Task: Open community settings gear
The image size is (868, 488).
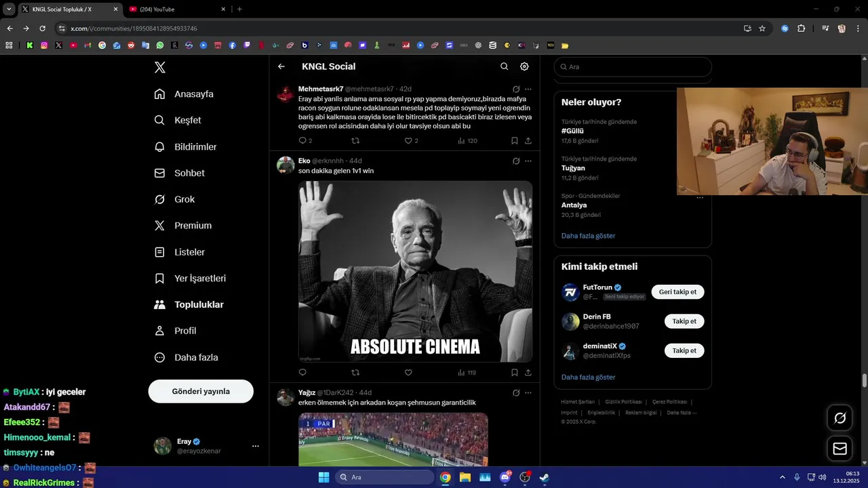Action: 524,66
